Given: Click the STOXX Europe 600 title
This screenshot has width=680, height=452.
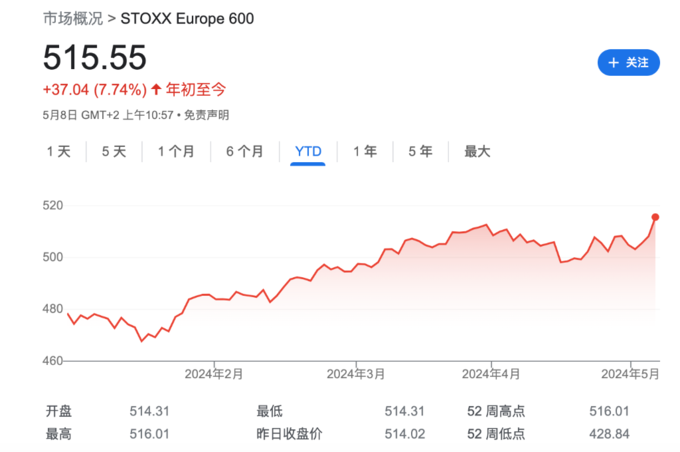Looking at the screenshot, I should 187,19.
